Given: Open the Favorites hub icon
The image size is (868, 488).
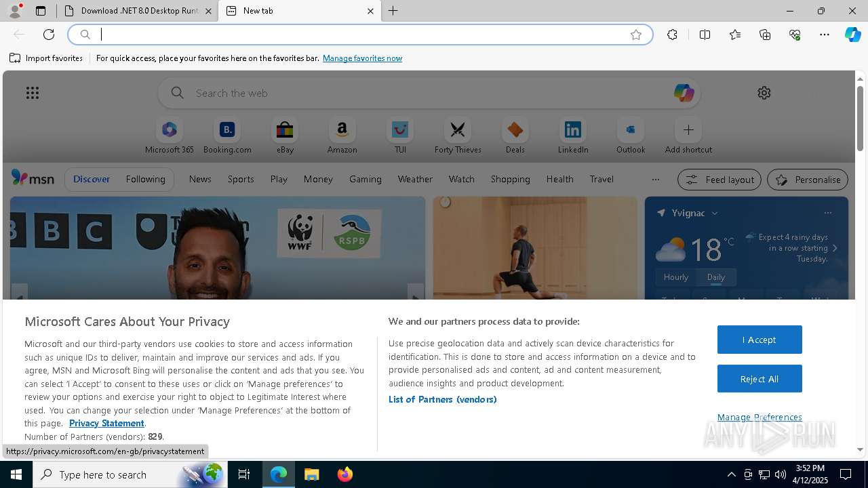Looking at the screenshot, I should 735,35.
